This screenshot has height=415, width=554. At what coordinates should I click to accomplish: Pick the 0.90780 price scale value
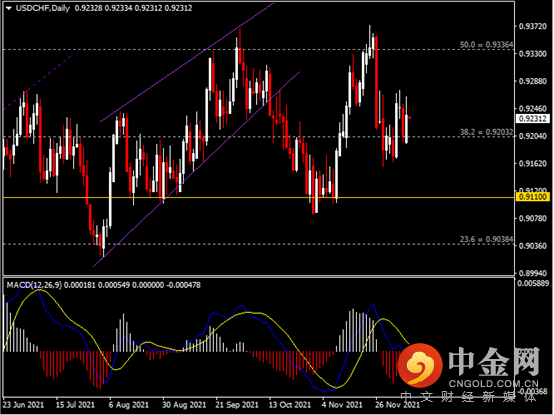533,218
